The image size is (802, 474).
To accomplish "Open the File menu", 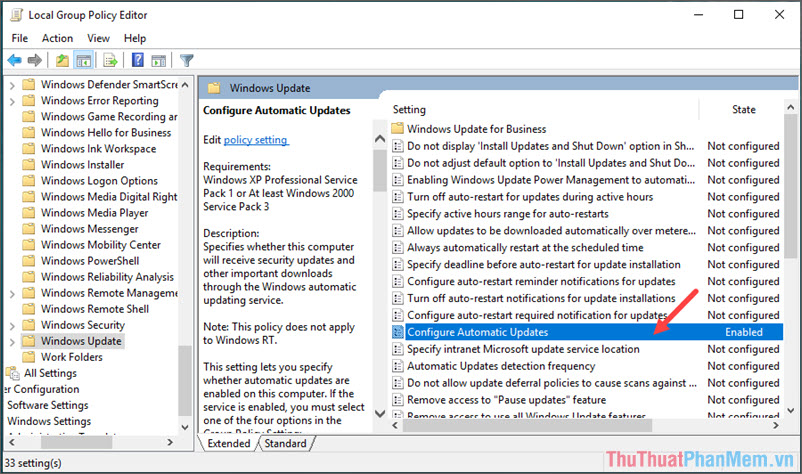I will pos(20,38).
